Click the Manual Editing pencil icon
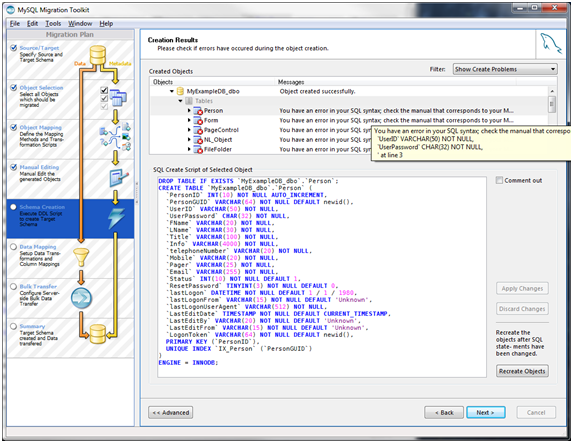Image resolution: width=573 pixels, height=443 pixels. [x=119, y=178]
